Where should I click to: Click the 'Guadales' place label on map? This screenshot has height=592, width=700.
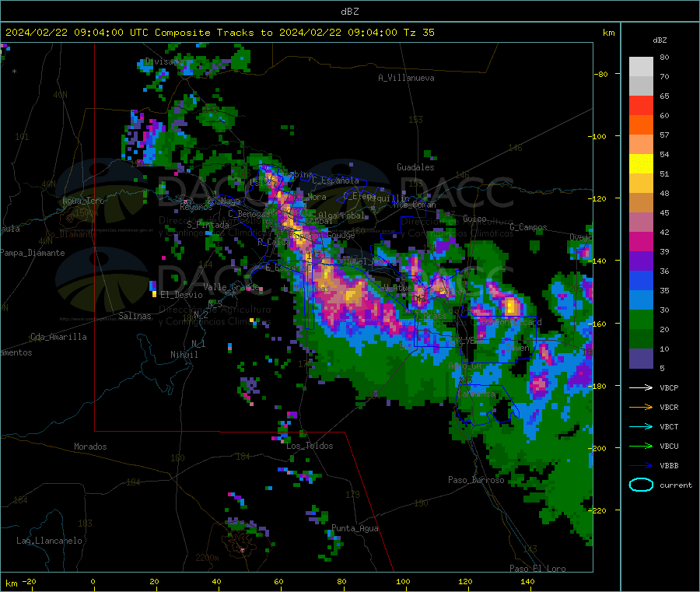(x=415, y=167)
